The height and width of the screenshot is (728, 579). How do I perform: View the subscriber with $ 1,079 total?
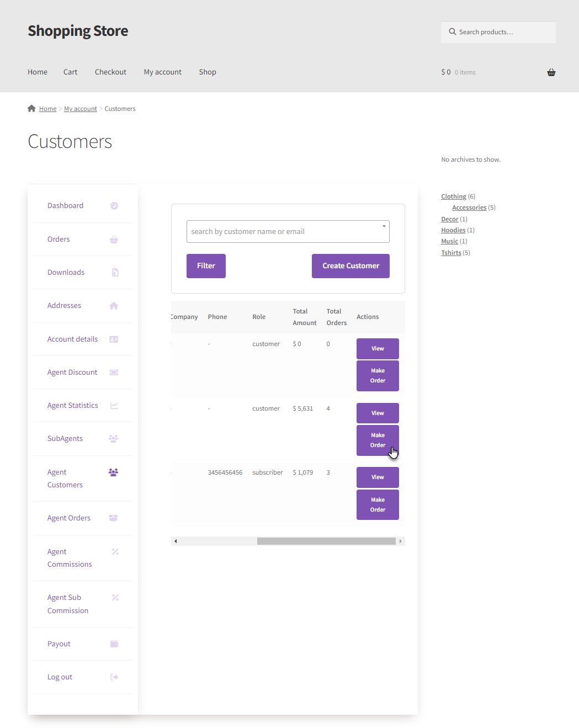tap(378, 477)
